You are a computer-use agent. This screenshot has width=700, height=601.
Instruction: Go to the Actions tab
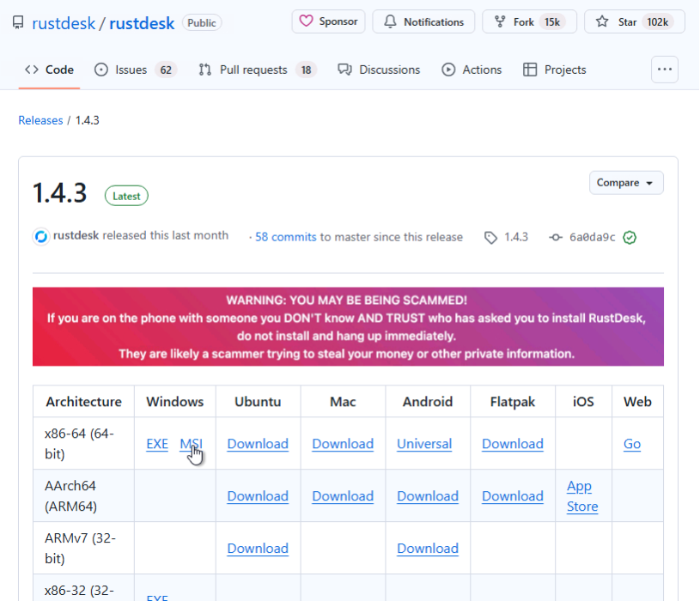472,70
